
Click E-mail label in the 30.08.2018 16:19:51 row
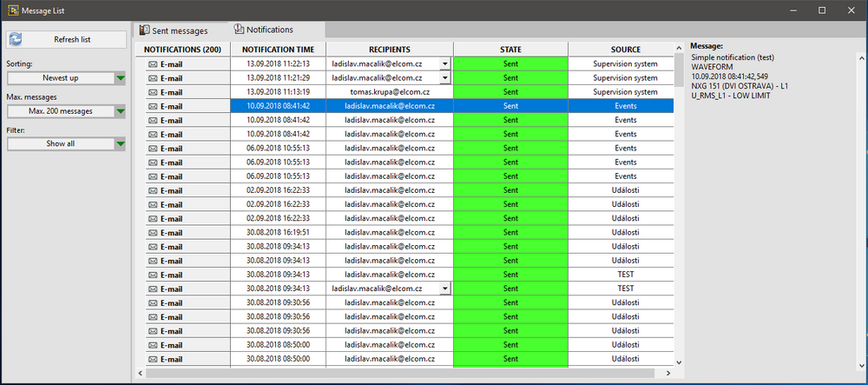click(171, 233)
